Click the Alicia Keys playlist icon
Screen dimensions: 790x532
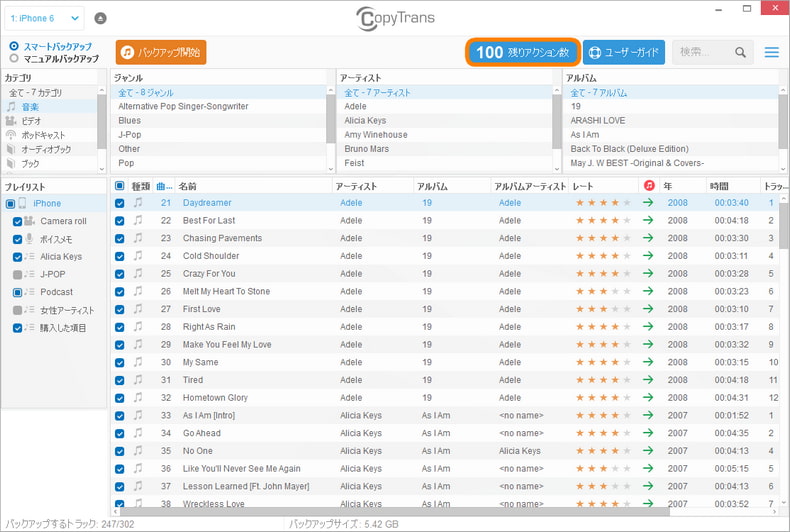click(x=29, y=256)
